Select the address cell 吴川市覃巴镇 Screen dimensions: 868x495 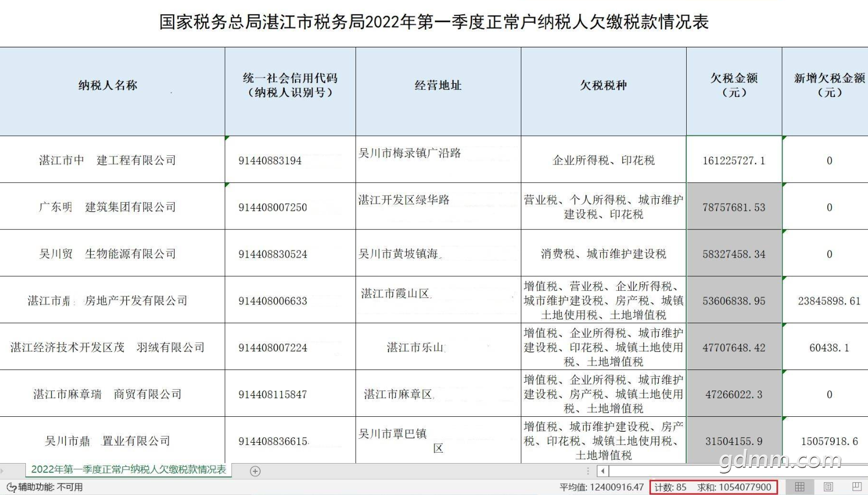click(438, 440)
